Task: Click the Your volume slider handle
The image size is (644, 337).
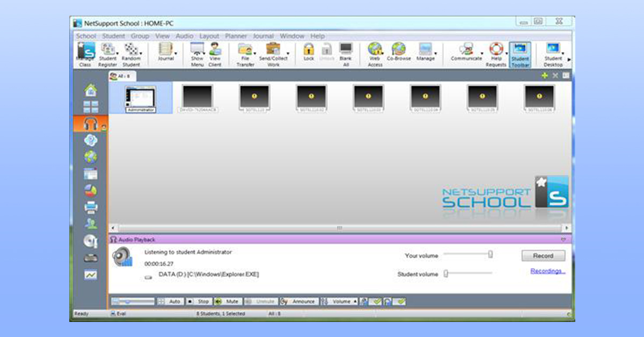Action: (x=490, y=254)
